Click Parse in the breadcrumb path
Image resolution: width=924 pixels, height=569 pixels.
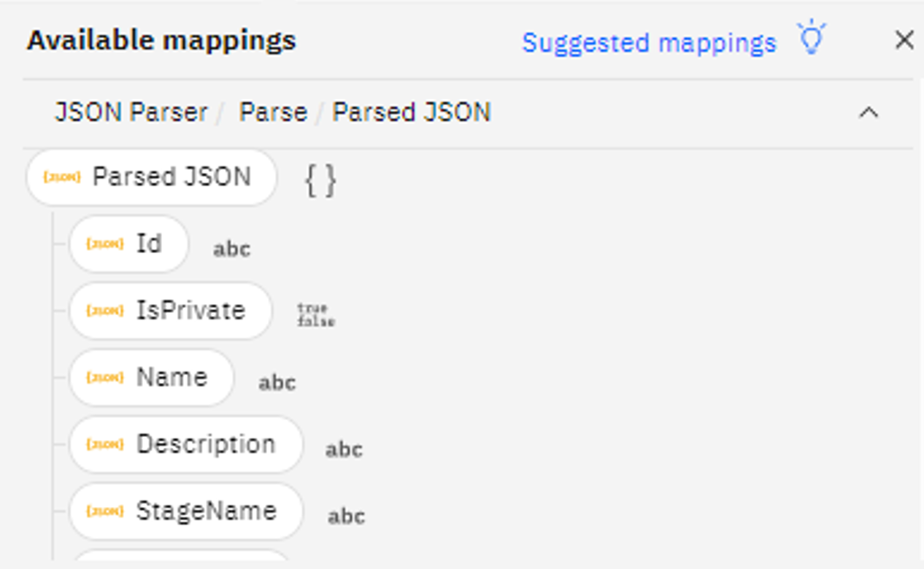(273, 112)
